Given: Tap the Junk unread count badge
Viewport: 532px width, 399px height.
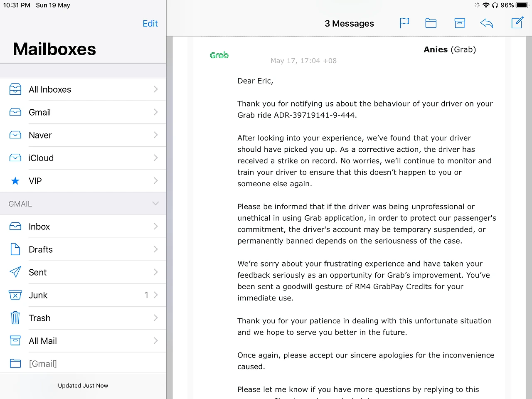Looking at the screenshot, I should (146, 295).
